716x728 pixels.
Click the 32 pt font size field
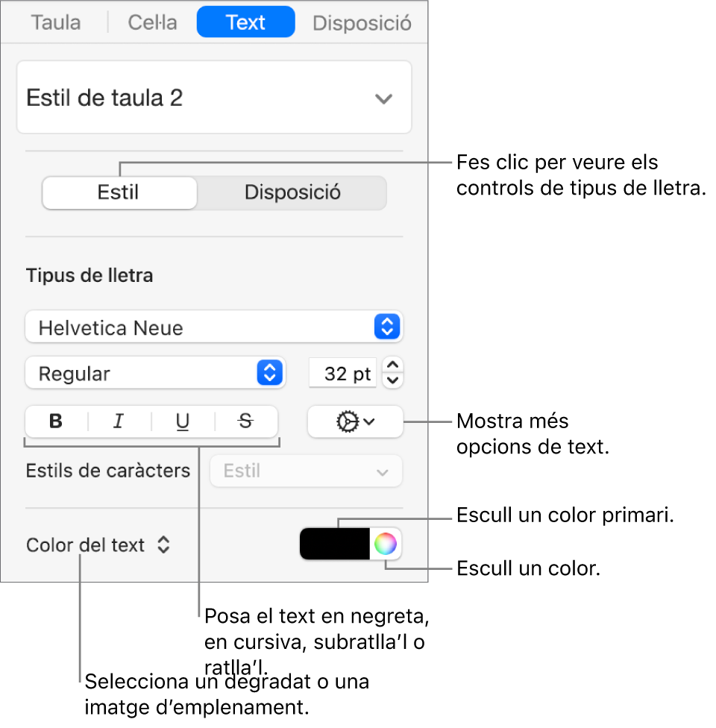pyautogui.click(x=342, y=373)
